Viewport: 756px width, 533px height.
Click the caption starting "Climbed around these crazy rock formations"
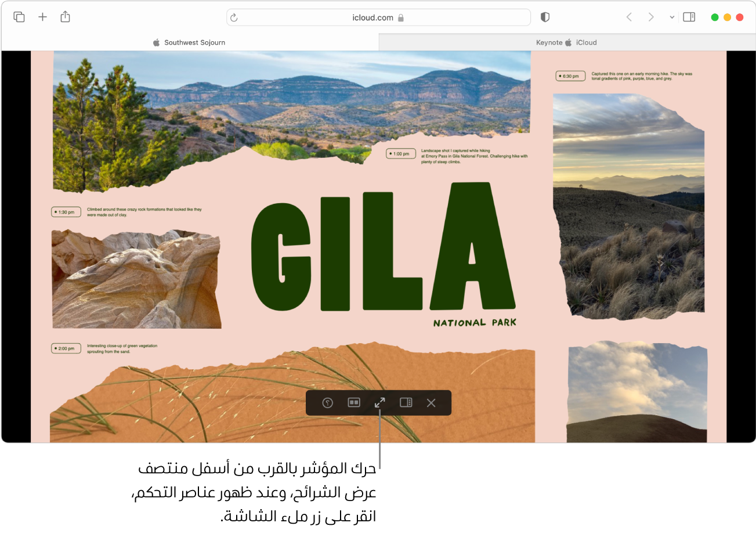(144, 212)
